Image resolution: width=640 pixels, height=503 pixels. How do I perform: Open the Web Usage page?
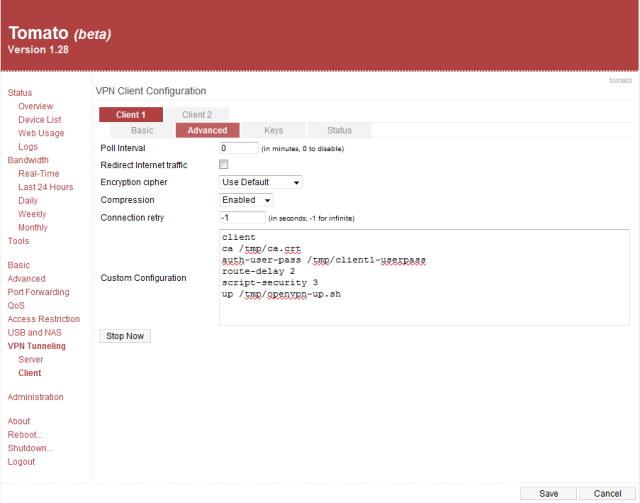click(x=41, y=133)
